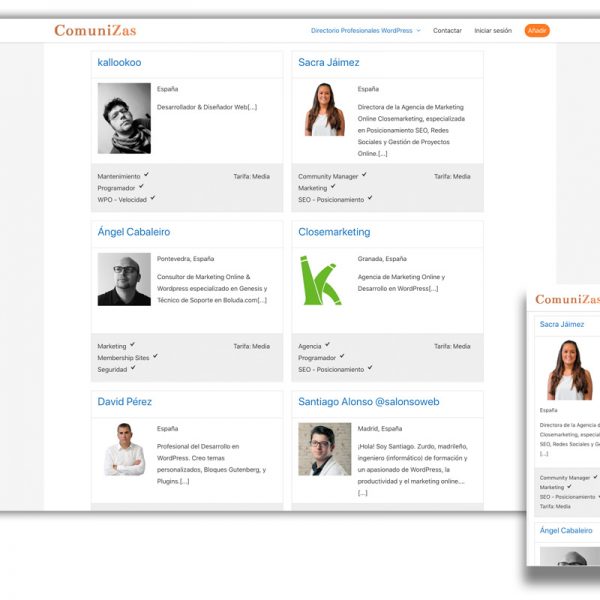Screen dimensions: 600x600
Task: Click checkmark next to Closemarketing's Programador
Action: 342,356
